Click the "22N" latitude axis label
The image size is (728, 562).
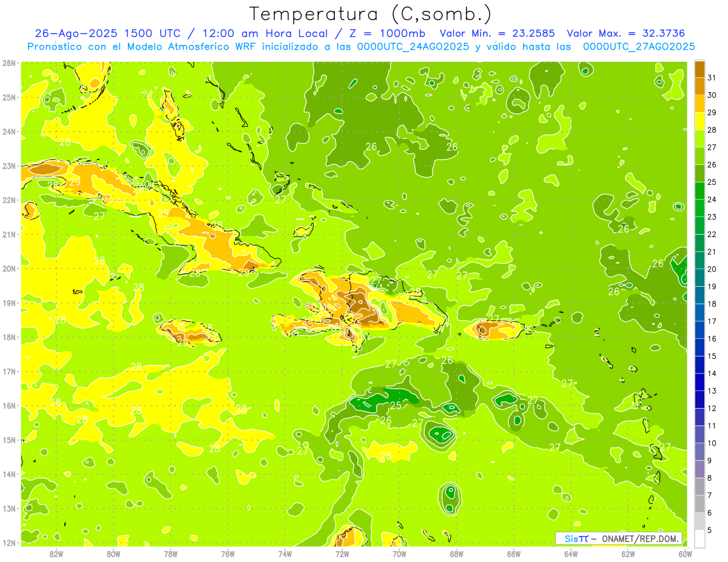9,200
